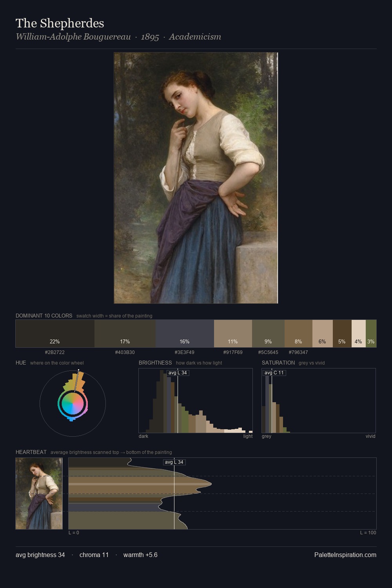
Task: Click the hex code #3E3F49
Action: 185,352
